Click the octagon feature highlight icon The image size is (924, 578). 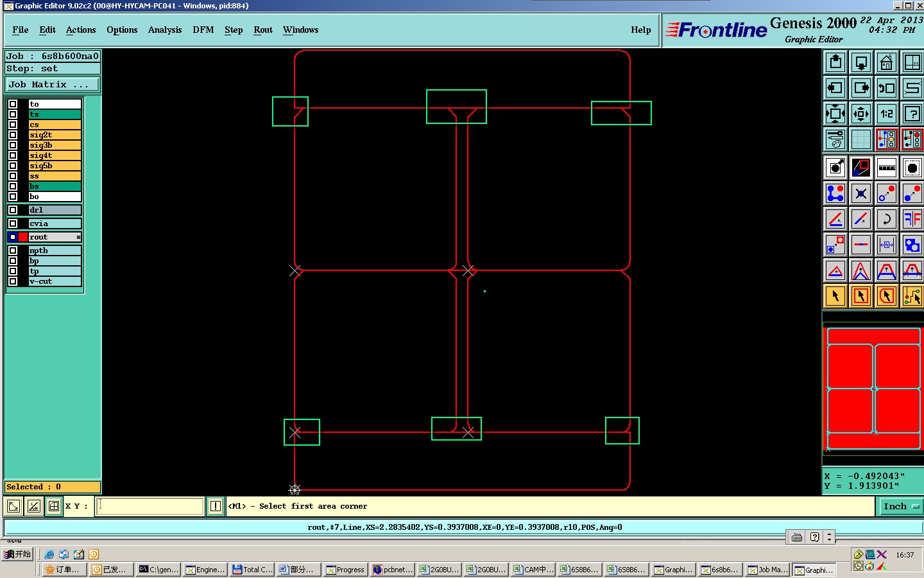click(912, 168)
